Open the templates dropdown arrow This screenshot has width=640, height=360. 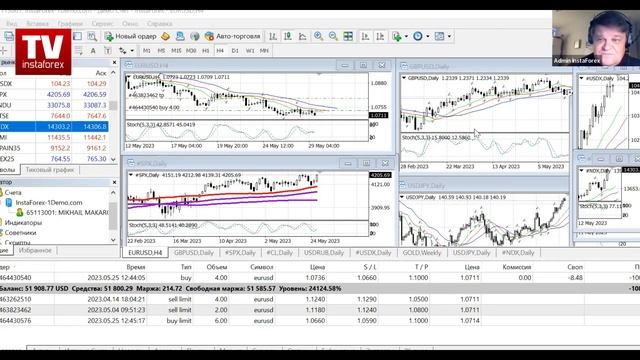[449, 36]
